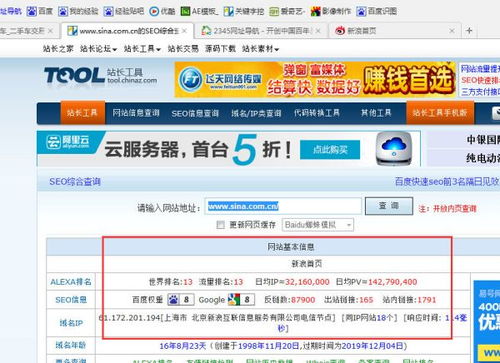Click the Sina eye logo on 新浪首页 tab
This screenshot has width=500, height=363.
340,31
